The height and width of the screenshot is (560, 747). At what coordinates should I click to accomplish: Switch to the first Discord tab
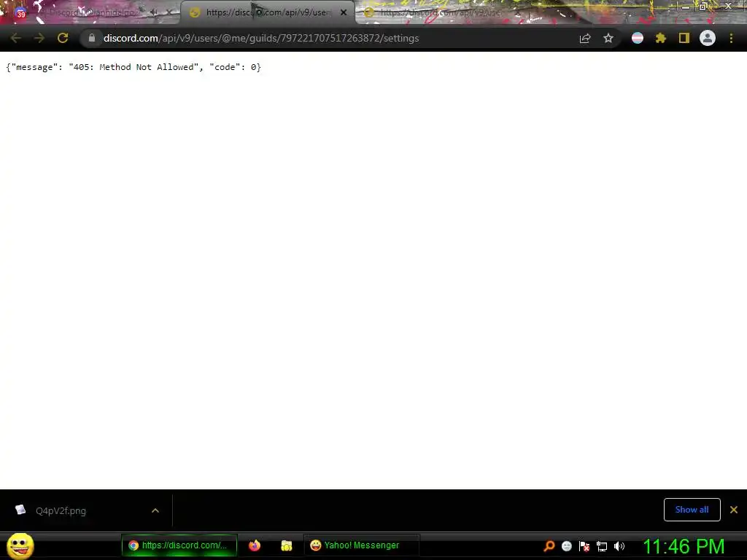(x=91, y=13)
